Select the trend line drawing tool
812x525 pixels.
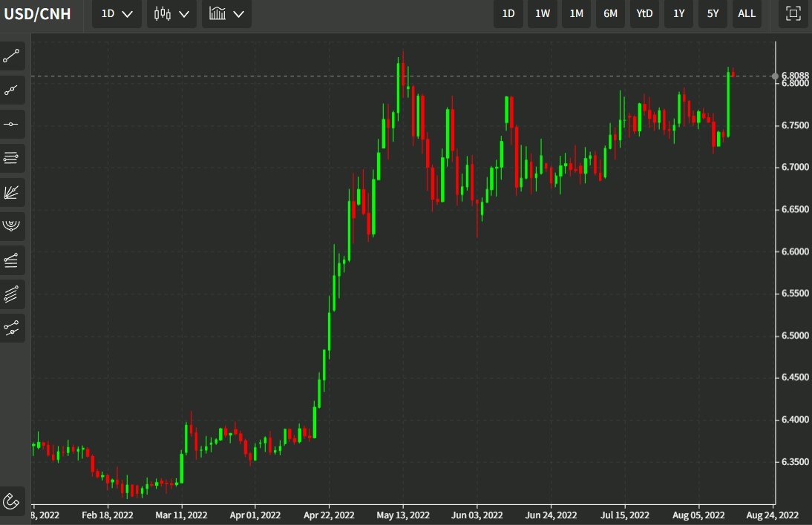pyautogui.click(x=11, y=56)
